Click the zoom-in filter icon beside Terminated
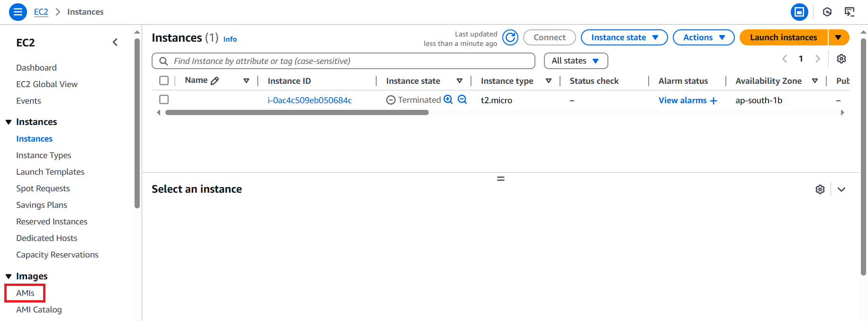The image size is (868, 321). (x=448, y=99)
